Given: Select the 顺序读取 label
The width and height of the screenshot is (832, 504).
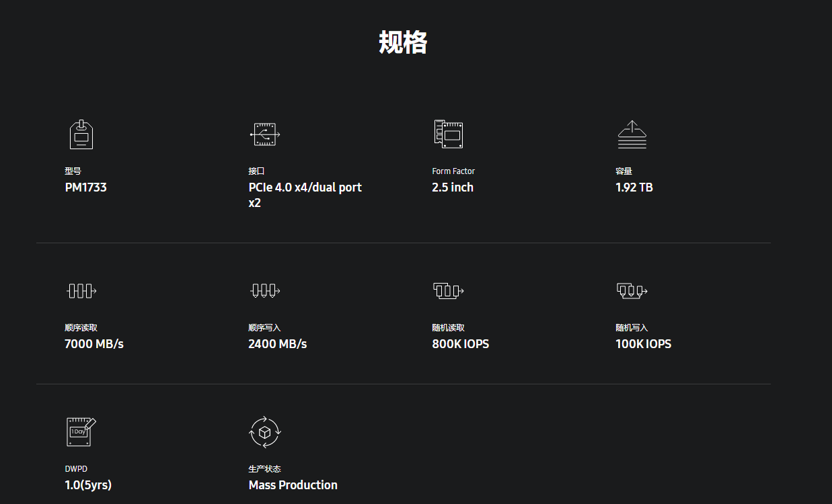Looking at the screenshot, I should 81,328.
